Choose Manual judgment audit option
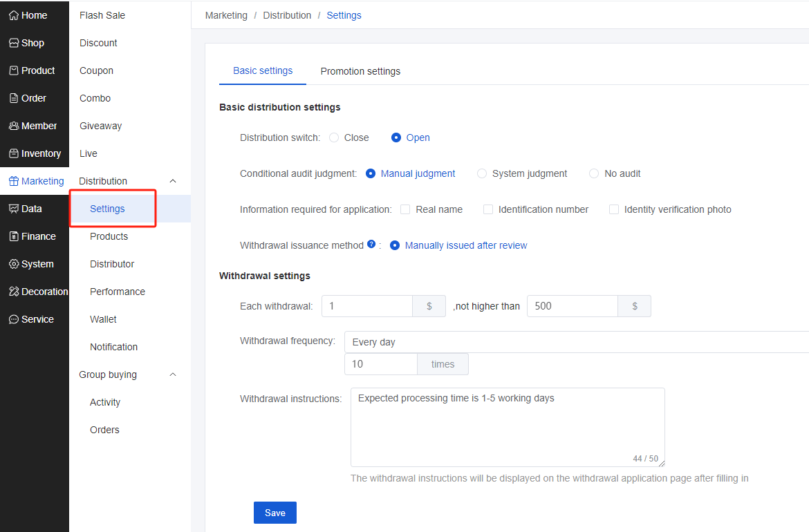This screenshot has width=809, height=532. click(371, 173)
